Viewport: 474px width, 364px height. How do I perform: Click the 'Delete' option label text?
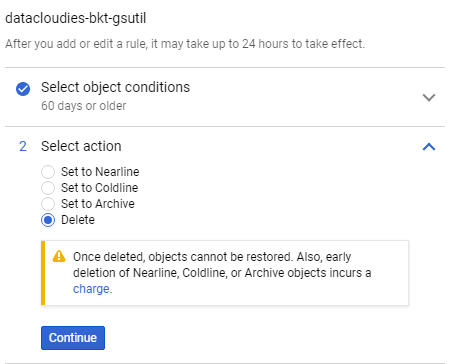pos(78,220)
